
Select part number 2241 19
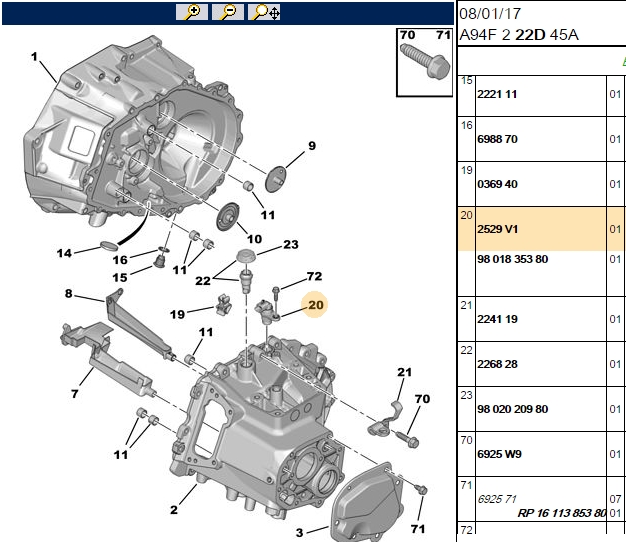pyautogui.click(x=497, y=319)
